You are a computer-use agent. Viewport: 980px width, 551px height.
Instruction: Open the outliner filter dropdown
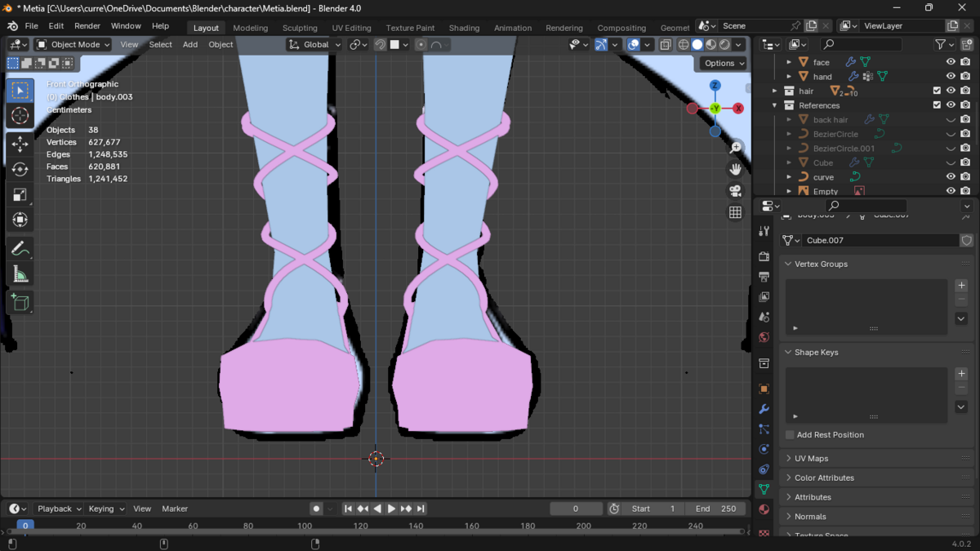tap(945, 45)
